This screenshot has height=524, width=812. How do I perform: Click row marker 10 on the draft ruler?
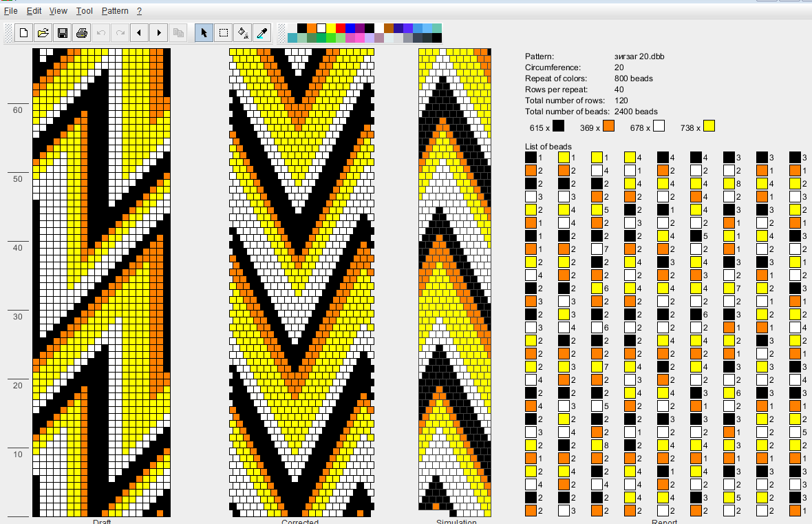(x=18, y=454)
